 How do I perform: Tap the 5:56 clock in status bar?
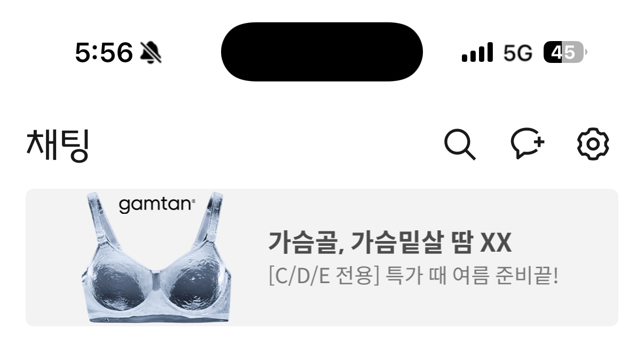tap(104, 53)
